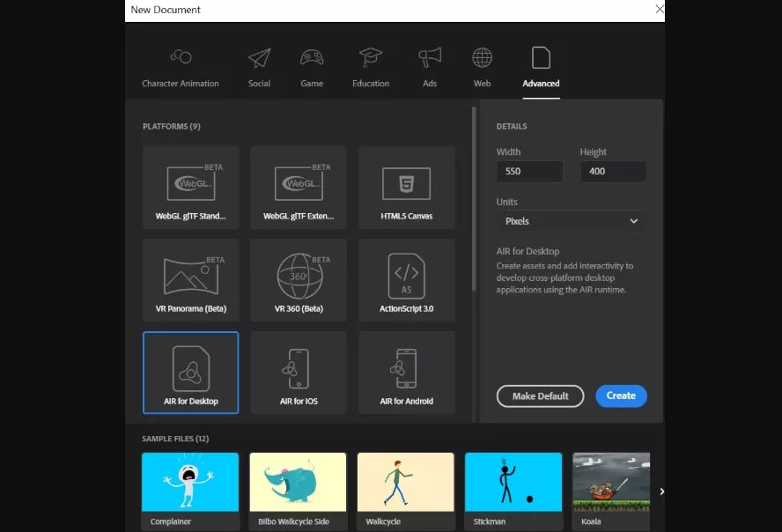Open the Bilbo Walkcycle Side sample
Viewport: 782px width, 532px height.
[298, 491]
